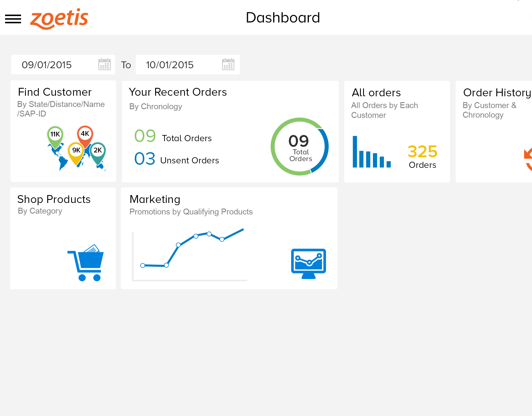Open the end date calendar picker
The image size is (532, 416).
pyautogui.click(x=228, y=65)
